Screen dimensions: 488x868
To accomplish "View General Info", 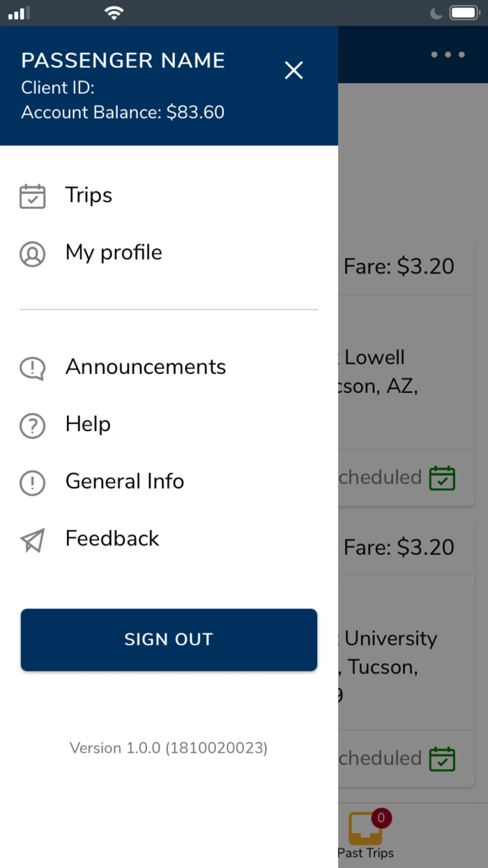I will click(125, 481).
